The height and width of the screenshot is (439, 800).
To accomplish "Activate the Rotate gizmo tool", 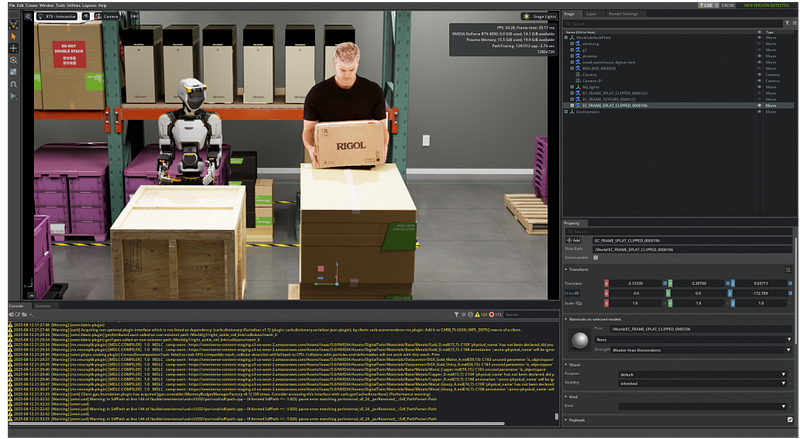I will tap(14, 60).
